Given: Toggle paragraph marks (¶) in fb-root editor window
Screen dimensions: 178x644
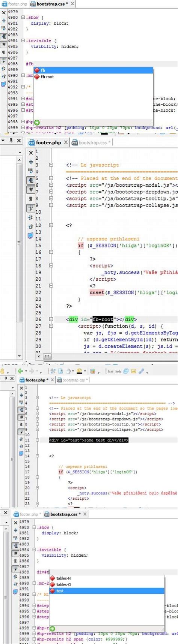Looking at the screenshot, I should click(31, 198).
